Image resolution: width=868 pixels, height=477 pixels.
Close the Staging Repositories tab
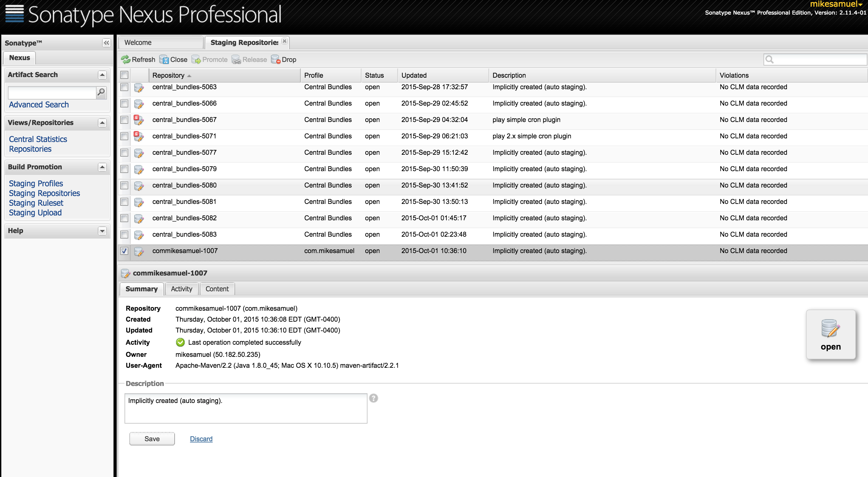coord(285,41)
